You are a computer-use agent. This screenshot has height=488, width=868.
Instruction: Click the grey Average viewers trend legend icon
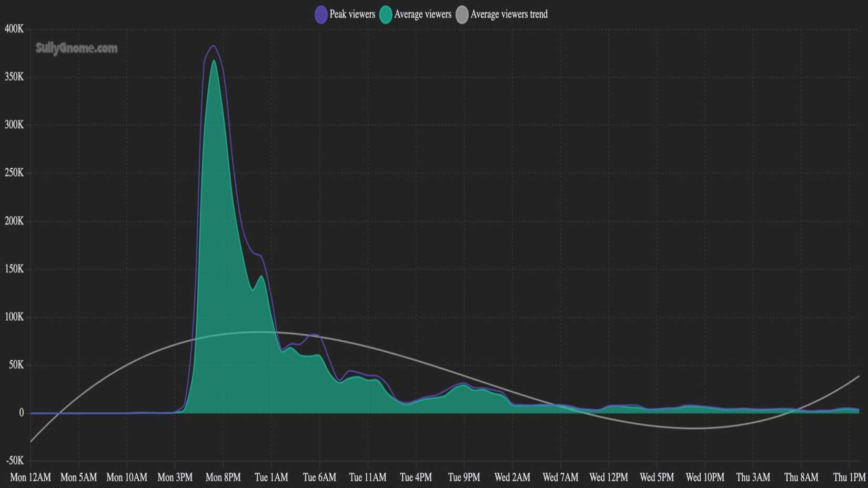462,14
